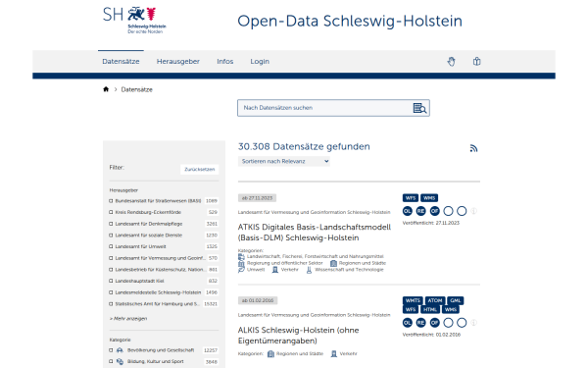The height and width of the screenshot is (368, 588).
Task: Click the OF badge on ALKIS dataset
Action: [x=434, y=323]
